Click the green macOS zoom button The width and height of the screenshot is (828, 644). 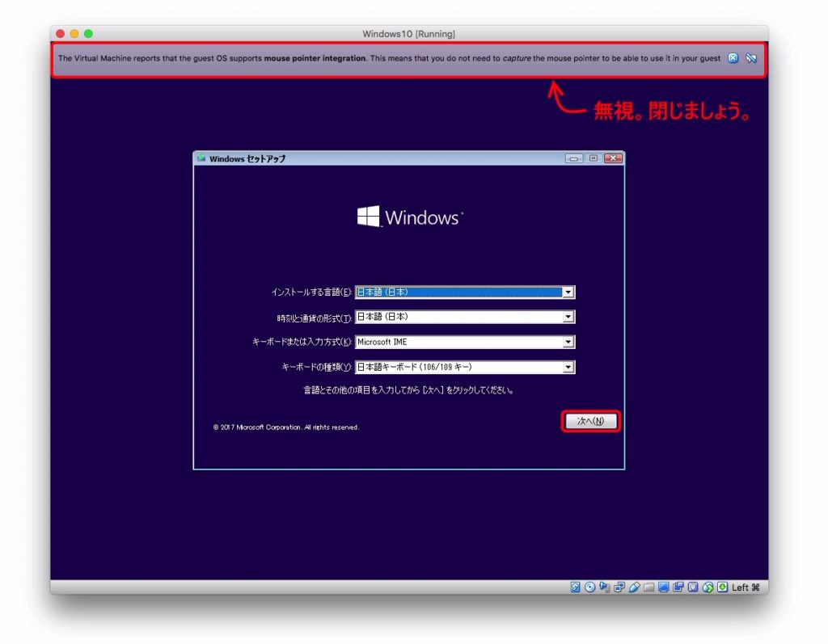tap(89, 34)
